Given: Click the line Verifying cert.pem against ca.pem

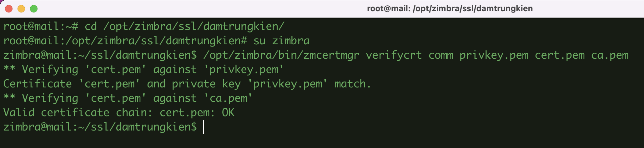Looking at the screenshot, I should [128, 98].
